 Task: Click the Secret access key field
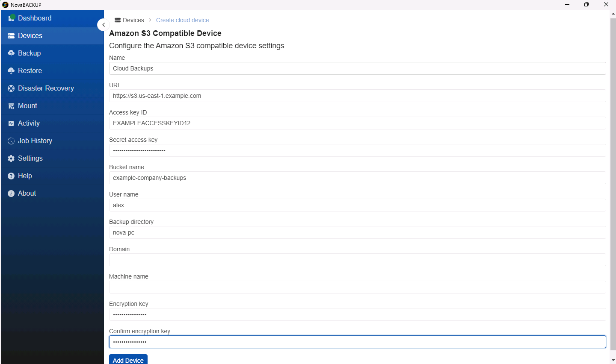point(358,150)
